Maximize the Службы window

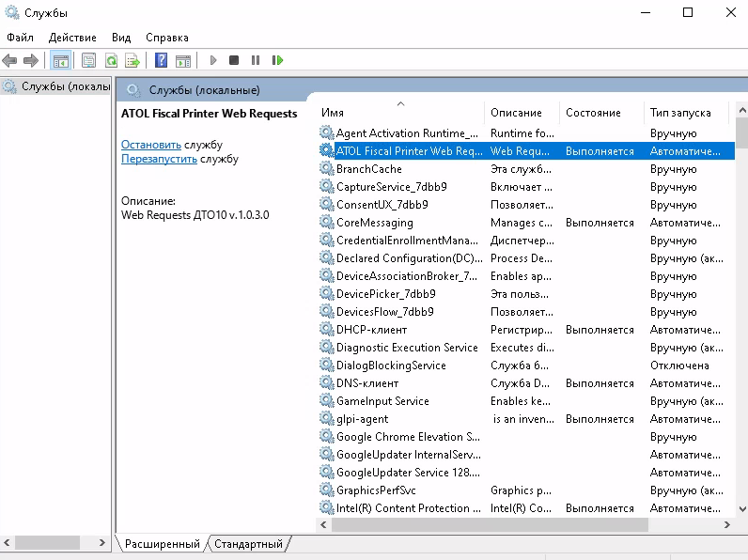688,12
